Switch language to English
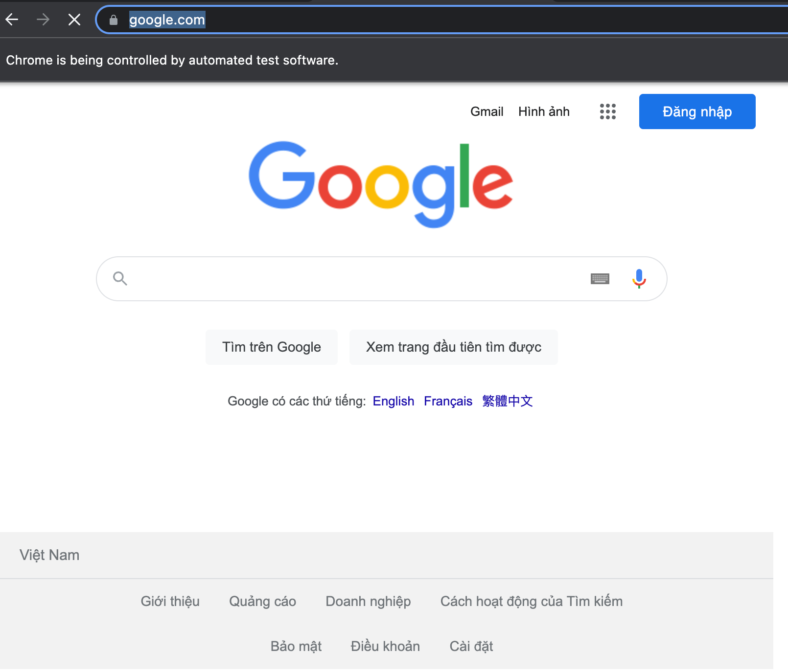Viewport: 788px width, 672px height. [393, 401]
